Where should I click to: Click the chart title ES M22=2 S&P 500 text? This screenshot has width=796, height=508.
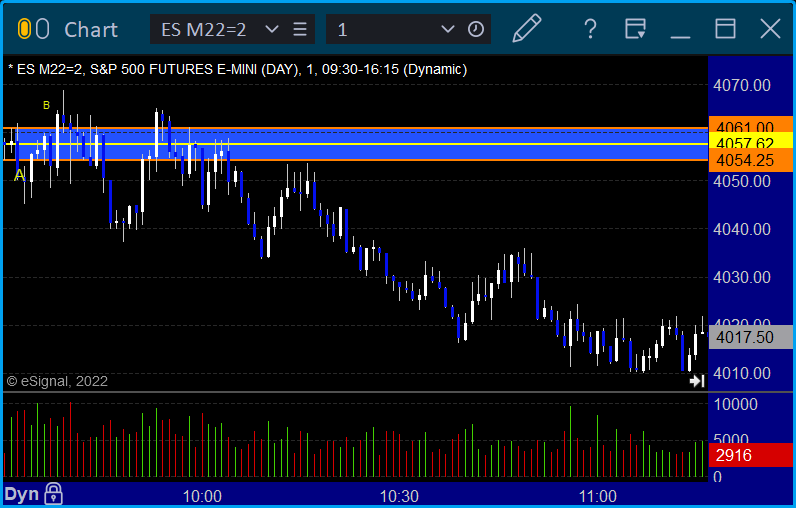[237, 69]
